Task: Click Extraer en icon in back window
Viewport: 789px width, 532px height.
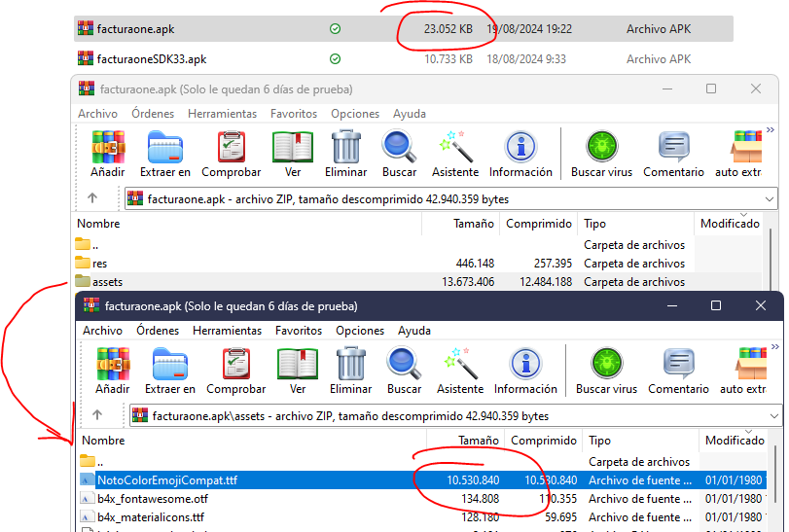Action: coord(165,147)
